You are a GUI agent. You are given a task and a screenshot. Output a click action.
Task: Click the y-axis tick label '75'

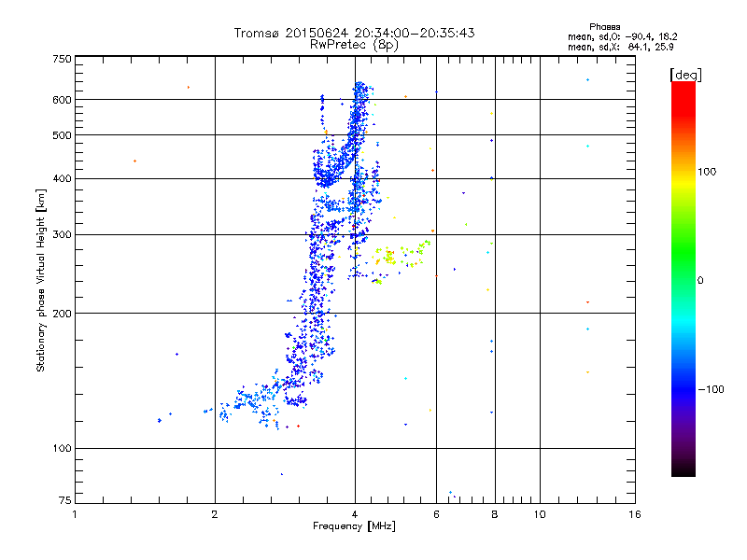coord(65,500)
